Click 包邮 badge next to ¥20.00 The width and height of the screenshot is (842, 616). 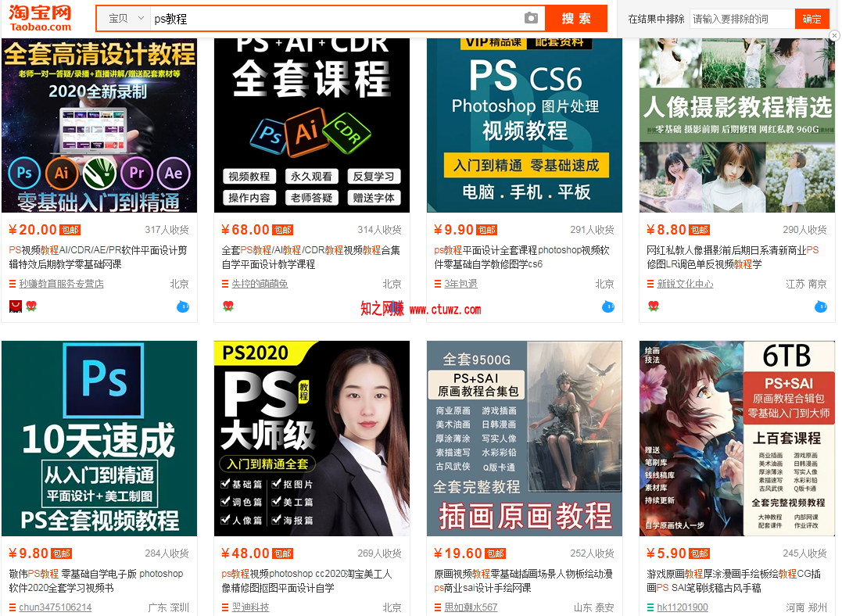click(70, 230)
